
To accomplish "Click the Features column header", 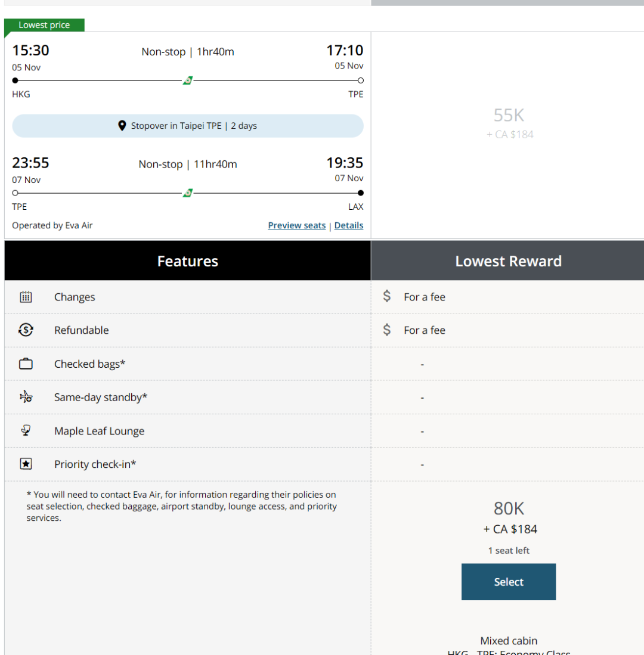I will (x=188, y=261).
